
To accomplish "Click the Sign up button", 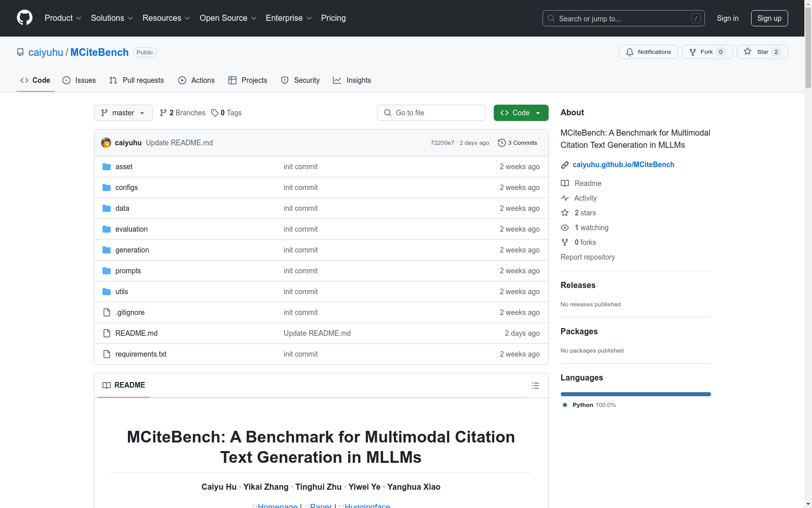I will (x=769, y=18).
